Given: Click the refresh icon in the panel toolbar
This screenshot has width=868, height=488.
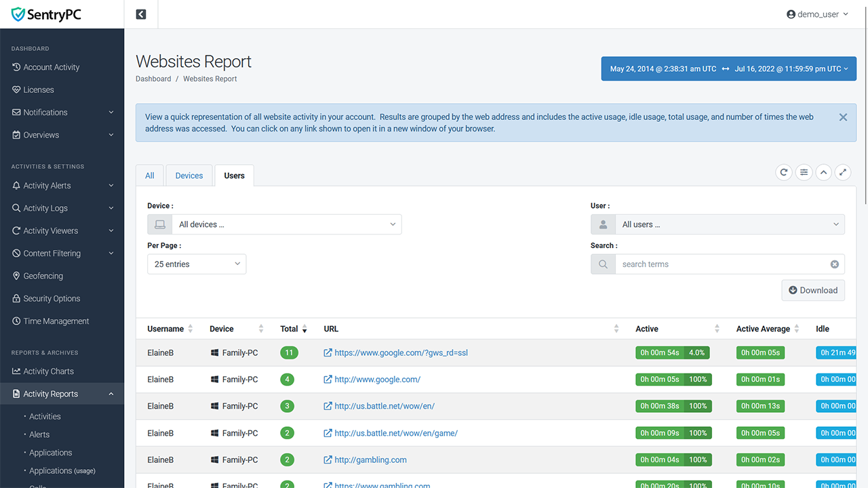Looking at the screenshot, I should tap(784, 173).
